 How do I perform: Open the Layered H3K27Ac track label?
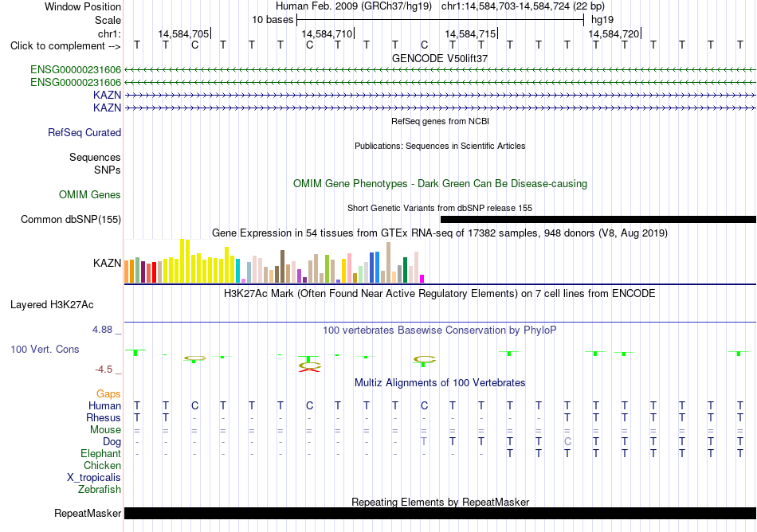[x=52, y=305]
